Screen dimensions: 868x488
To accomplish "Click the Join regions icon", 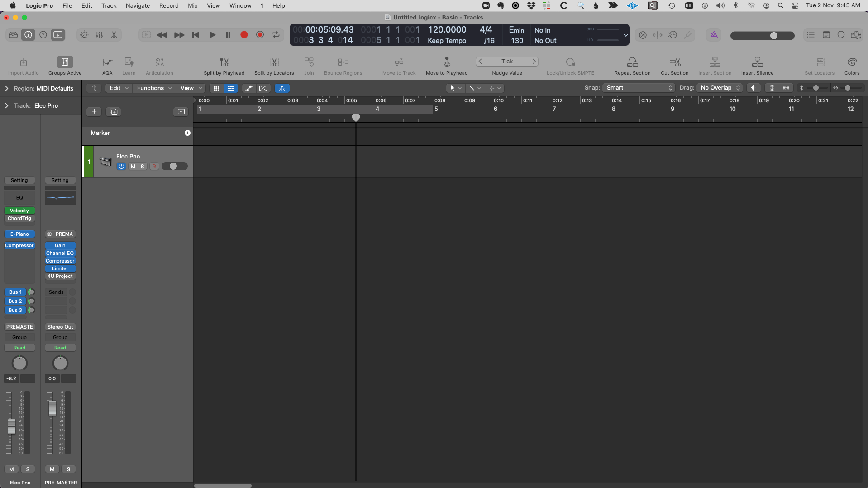I will pos(309,65).
